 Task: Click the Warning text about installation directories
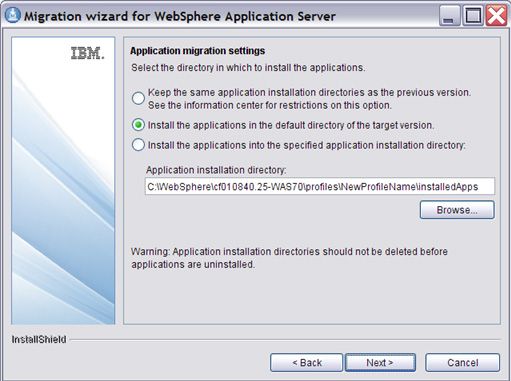click(x=289, y=258)
